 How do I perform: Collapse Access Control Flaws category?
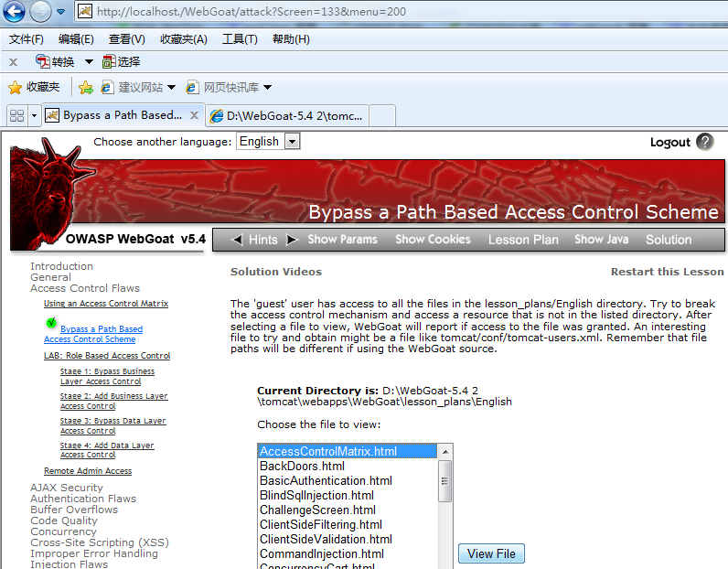click(x=85, y=288)
